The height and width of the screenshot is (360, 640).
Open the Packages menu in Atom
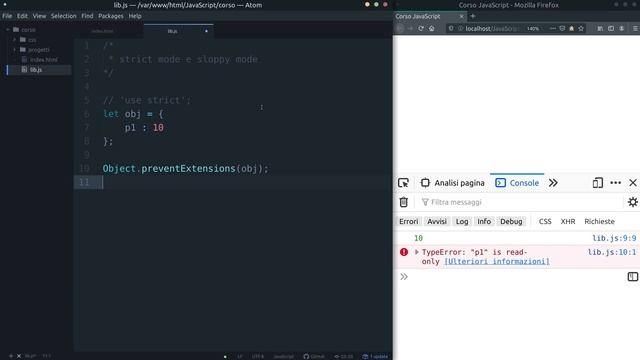click(111, 16)
